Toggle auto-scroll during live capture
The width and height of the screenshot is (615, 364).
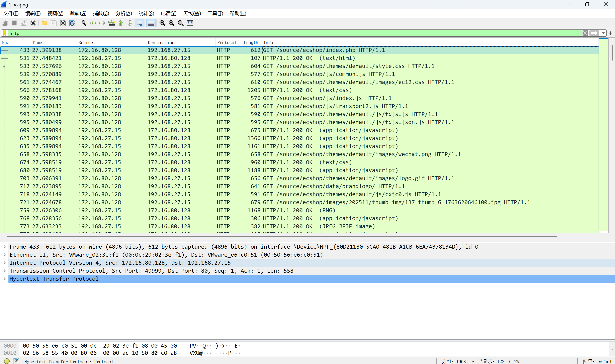pos(139,23)
